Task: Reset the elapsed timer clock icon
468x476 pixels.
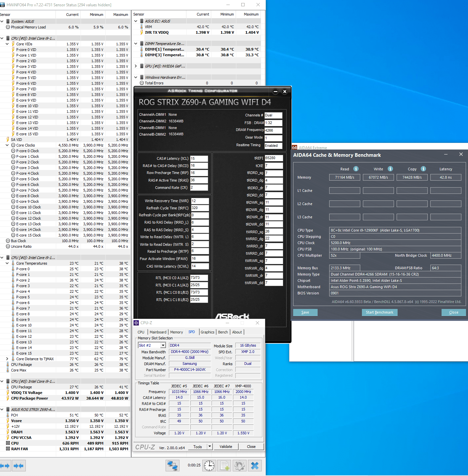Action: pos(209,466)
